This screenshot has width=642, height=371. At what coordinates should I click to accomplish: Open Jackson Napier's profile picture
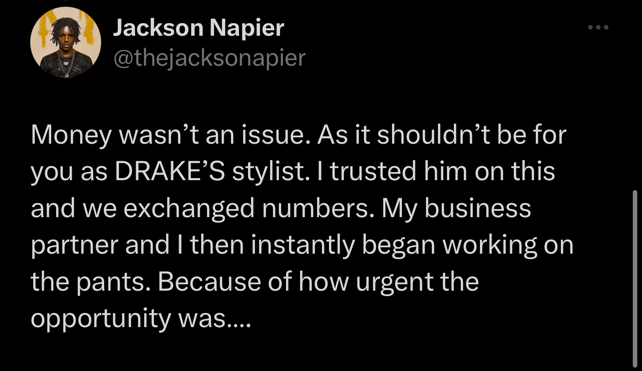click(x=66, y=42)
